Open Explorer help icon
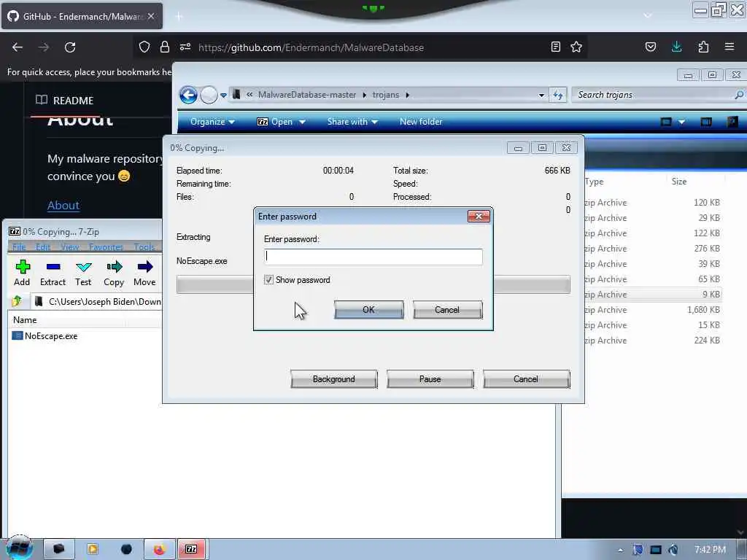747x560 pixels. (x=732, y=122)
